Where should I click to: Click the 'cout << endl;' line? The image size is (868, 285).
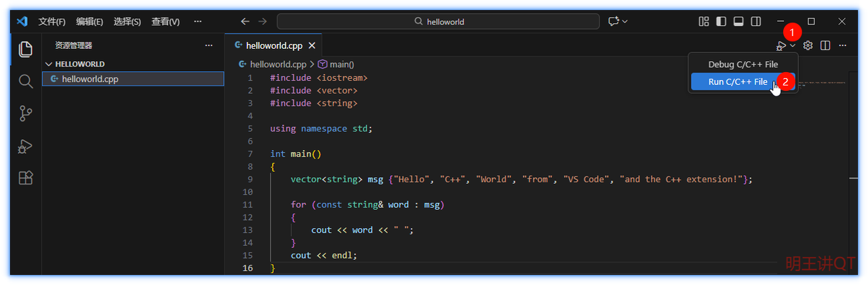(323, 255)
